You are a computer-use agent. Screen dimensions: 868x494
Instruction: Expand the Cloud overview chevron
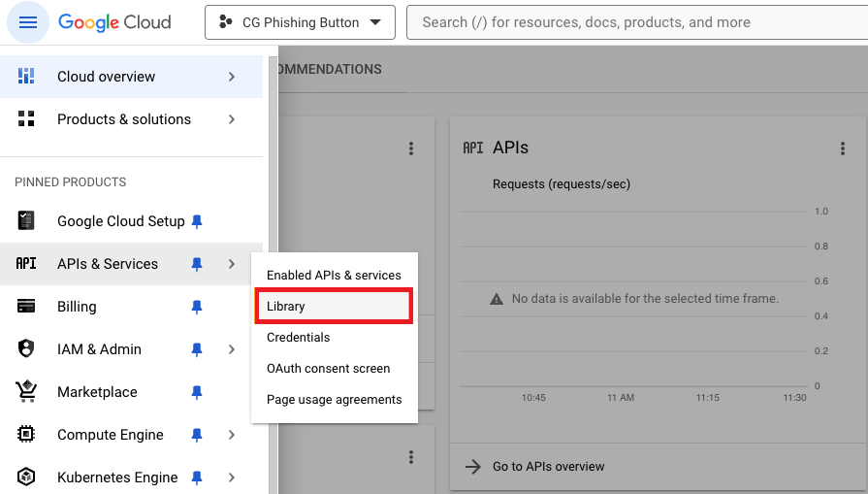click(x=232, y=77)
